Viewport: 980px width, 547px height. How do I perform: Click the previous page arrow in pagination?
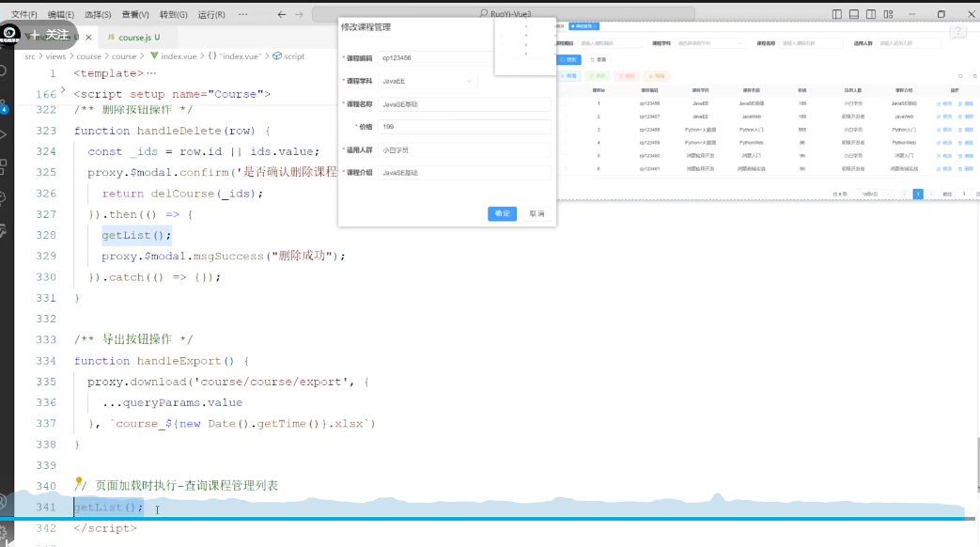905,195
